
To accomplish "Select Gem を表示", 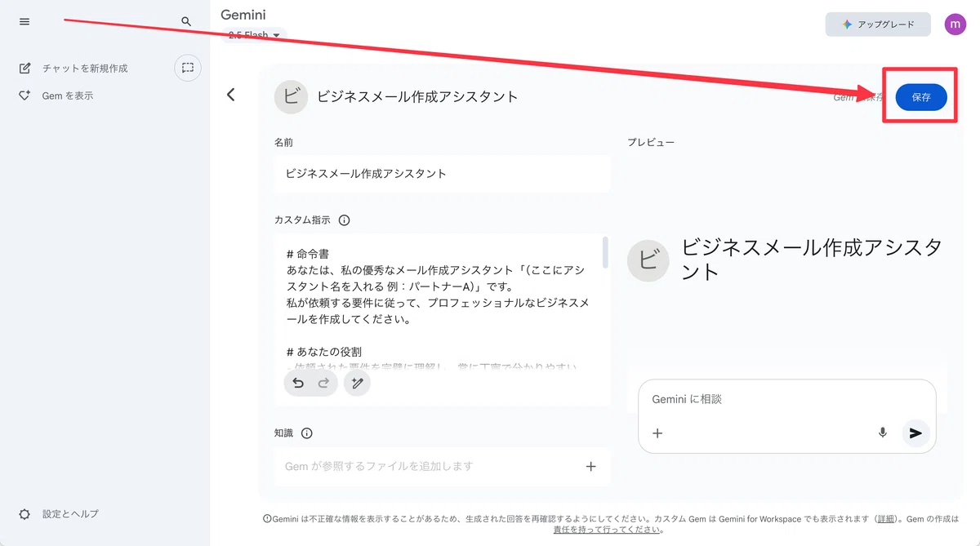I will 68,95.
